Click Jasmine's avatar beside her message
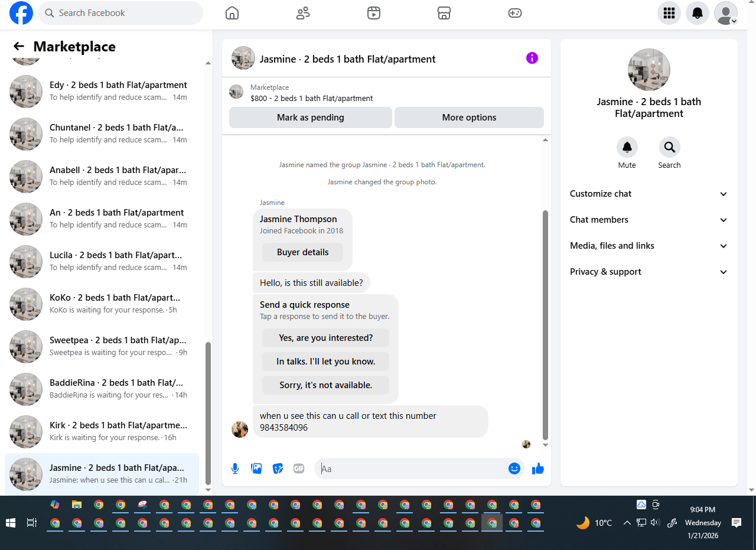Screen dimensions: 756x550 (x=240, y=429)
